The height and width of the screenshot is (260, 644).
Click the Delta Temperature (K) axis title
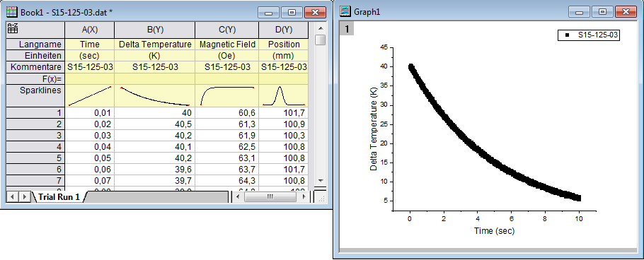tap(374, 129)
